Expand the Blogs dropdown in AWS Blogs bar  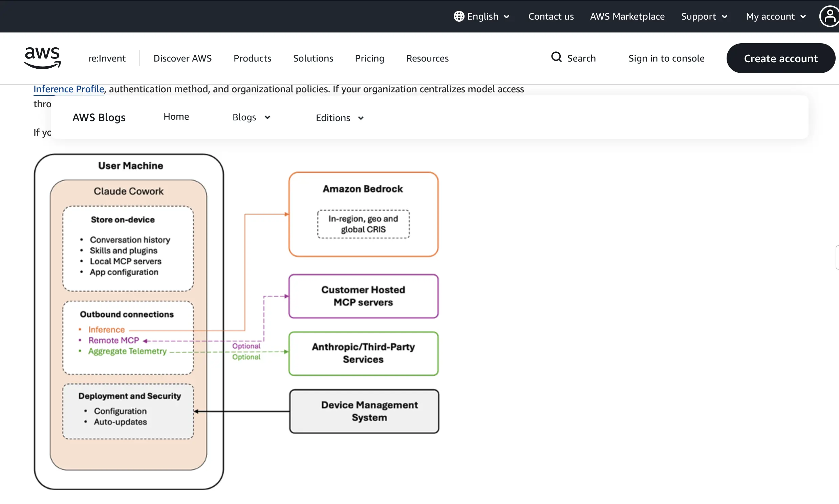[251, 117]
